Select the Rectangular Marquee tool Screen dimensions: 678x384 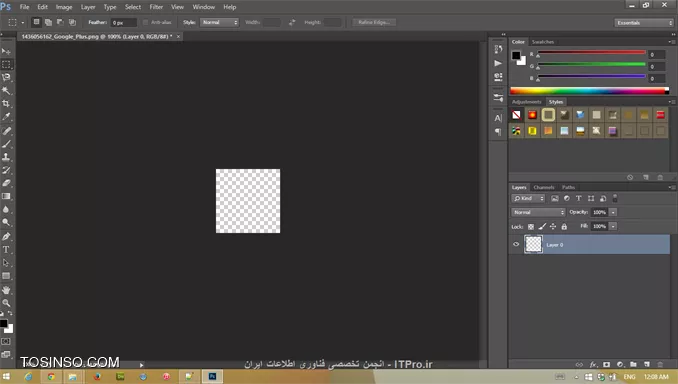(6, 64)
